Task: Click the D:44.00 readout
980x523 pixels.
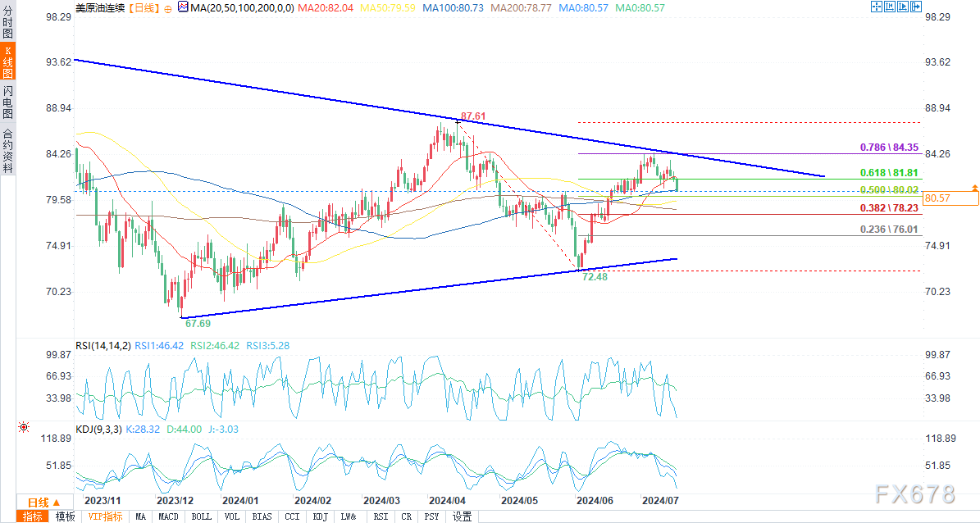Action: pyautogui.click(x=183, y=430)
